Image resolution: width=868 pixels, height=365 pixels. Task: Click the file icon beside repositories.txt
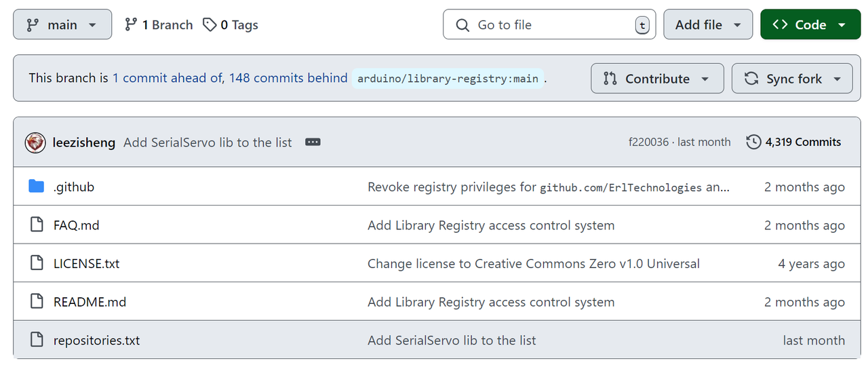[x=37, y=340]
